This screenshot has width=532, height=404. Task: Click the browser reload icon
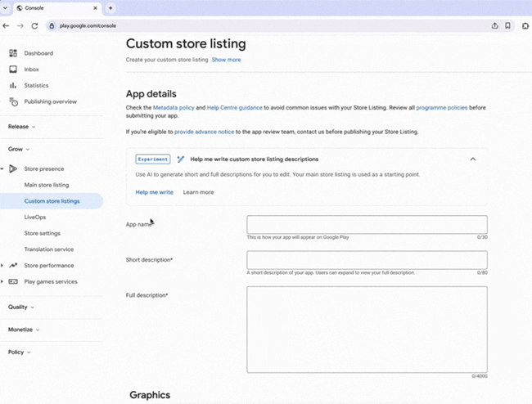[x=35, y=25]
